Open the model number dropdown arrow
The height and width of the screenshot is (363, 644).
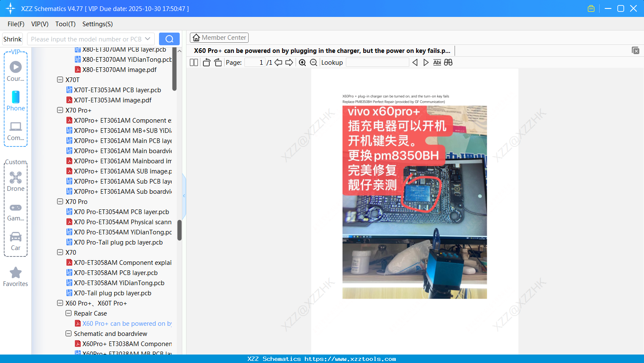[148, 39]
